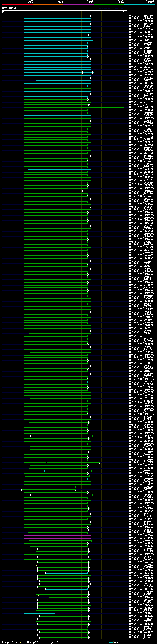
Task: Select the UniRef100_C5KDM1 entry
Action: (141, 333)
